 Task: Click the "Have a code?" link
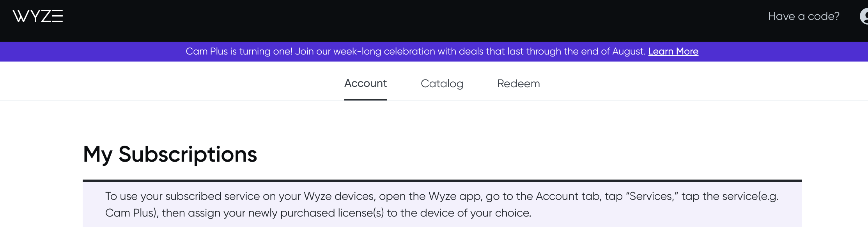[803, 16]
